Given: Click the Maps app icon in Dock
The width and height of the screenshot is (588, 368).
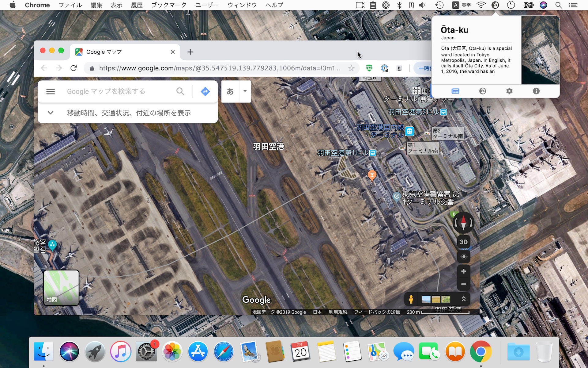Looking at the screenshot, I should 377,351.
